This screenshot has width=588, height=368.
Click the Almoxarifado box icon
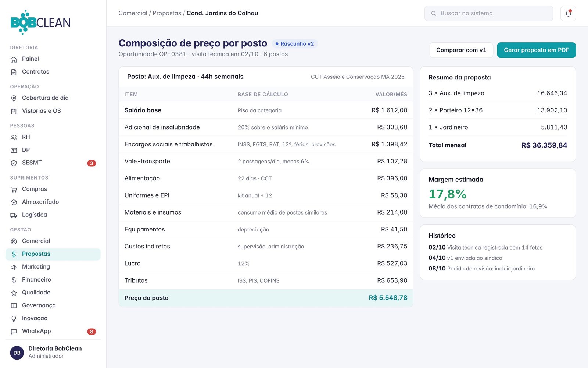pos(14,202)
